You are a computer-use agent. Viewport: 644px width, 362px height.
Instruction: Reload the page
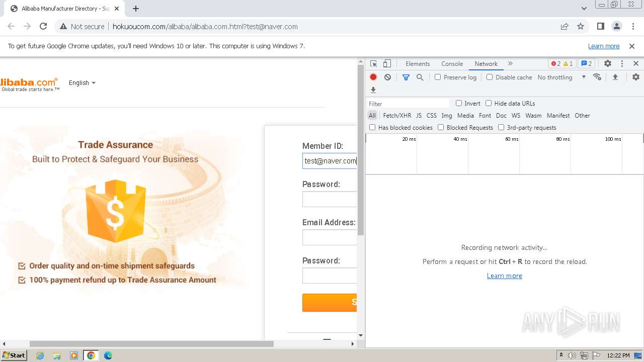(43, 26)
